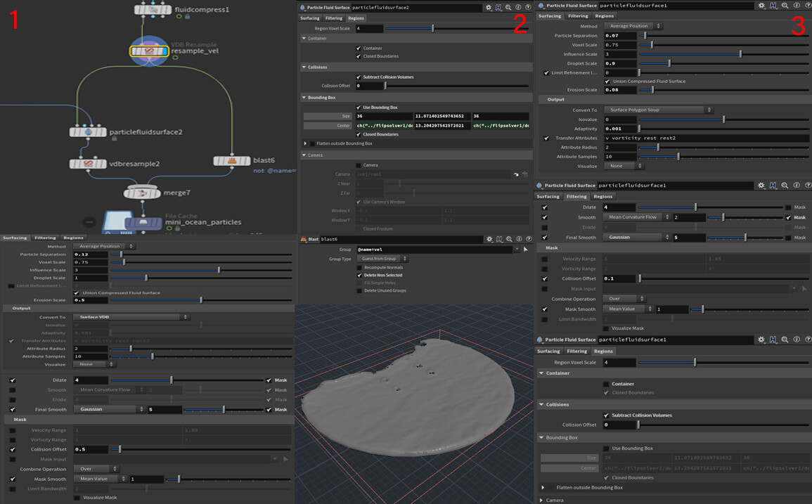Click group selection arrow beside @name=vel field
This screenshot has width=812, height=504.
click(x=525, y=250)
